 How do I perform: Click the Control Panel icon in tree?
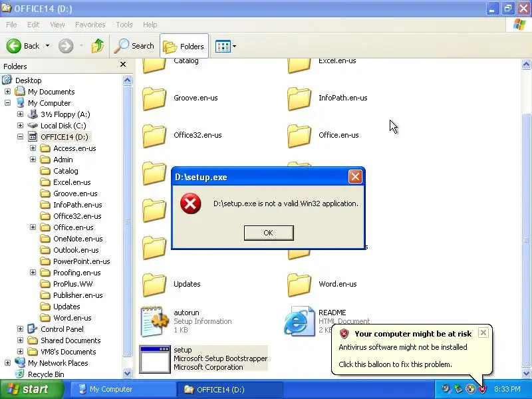coord(32,329)
